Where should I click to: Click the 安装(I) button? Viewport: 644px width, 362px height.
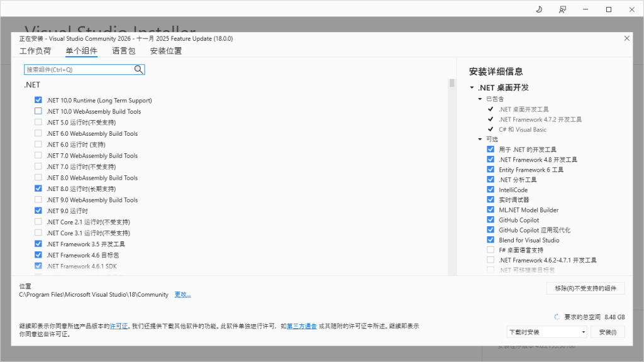(x=608, y=332)
